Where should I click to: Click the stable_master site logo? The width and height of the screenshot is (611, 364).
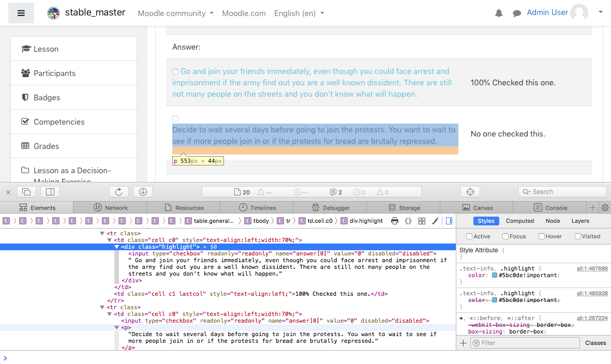click(53, 13)
